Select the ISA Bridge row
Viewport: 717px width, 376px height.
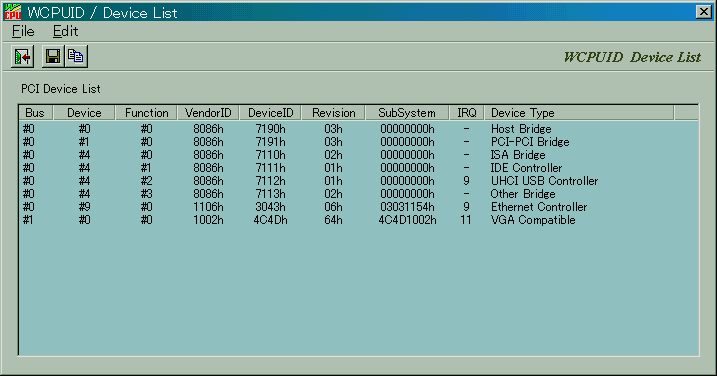358,155
